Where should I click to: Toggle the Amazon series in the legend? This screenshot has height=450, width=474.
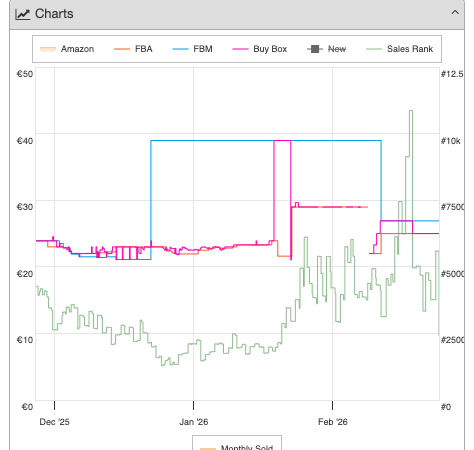pos(67,49)
